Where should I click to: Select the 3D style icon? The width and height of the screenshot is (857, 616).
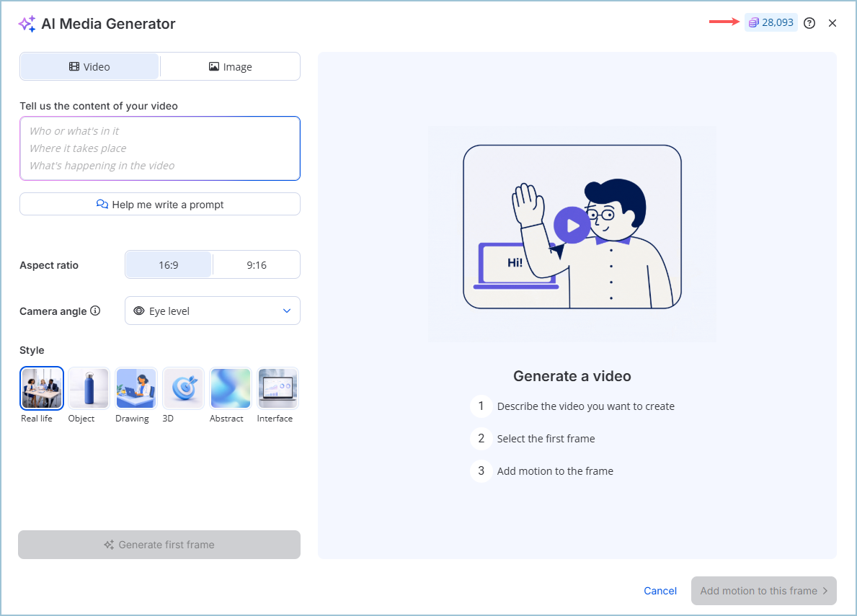tap(184, 388)
